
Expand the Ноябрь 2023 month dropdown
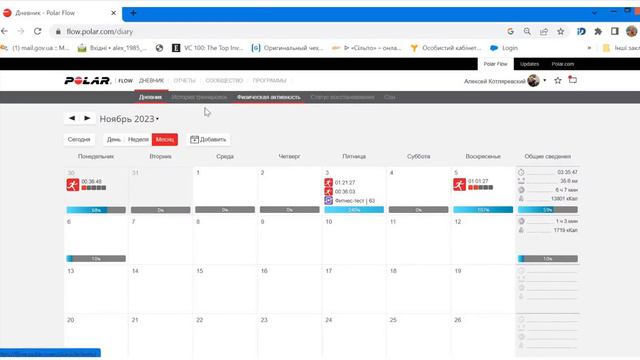pos(158,119)
